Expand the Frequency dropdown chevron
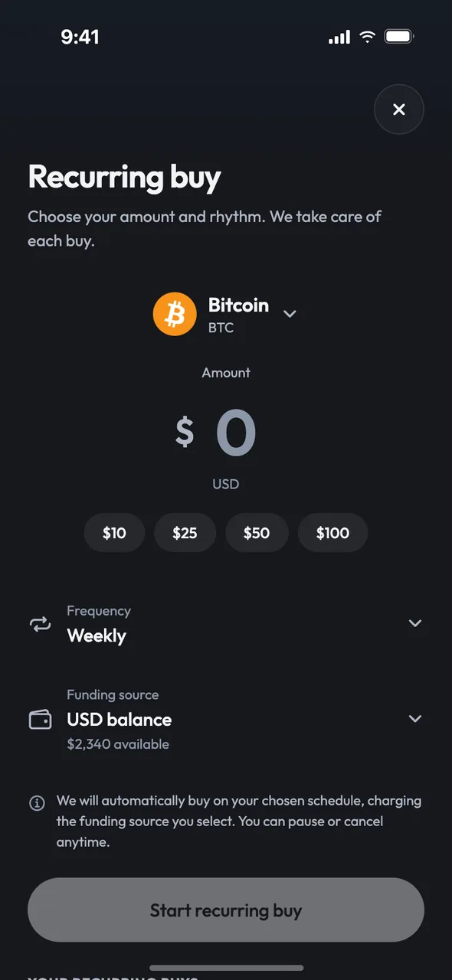 click(x=415, y=623)
